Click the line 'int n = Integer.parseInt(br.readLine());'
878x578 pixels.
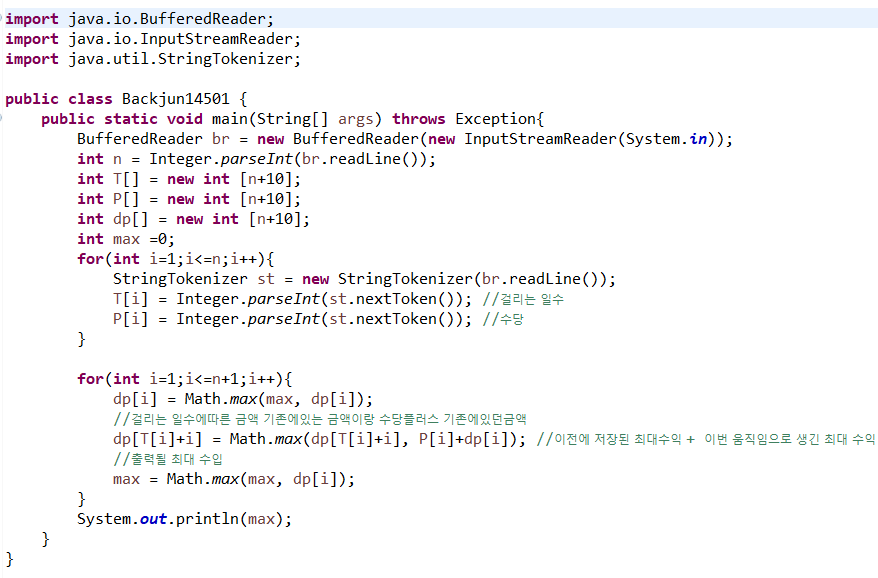click(x=256, y=159)
